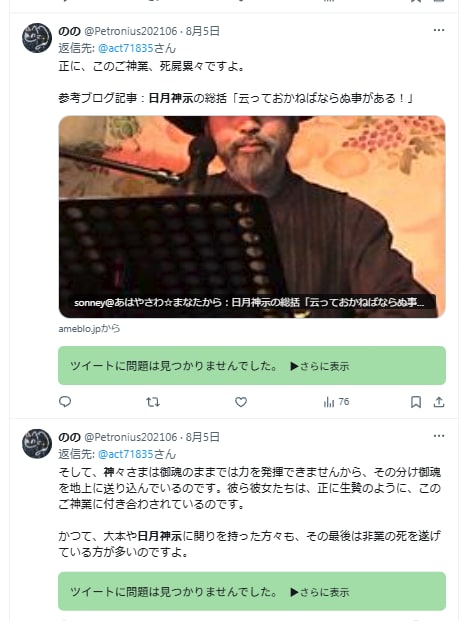The height and width of the screenshot is (621, 473).
Task: Like the first tweet with the heart icon
Action: pyautogui.click(x=241, y=402)
